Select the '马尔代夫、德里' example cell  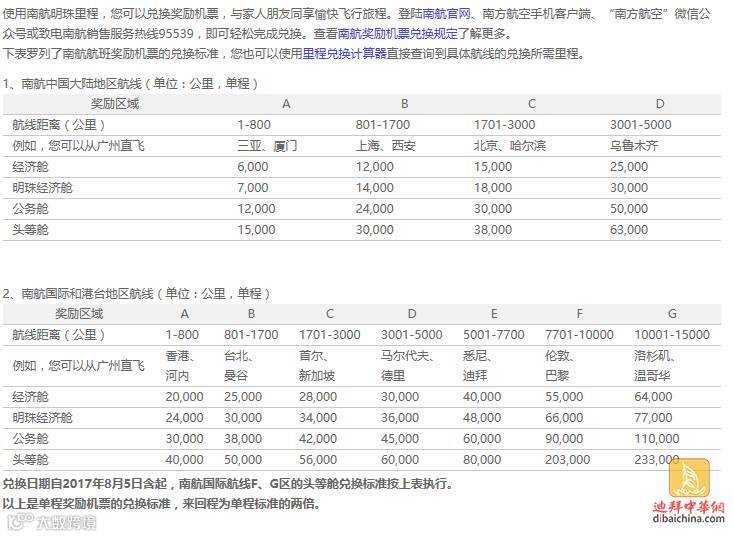click(x=408, y=366)
